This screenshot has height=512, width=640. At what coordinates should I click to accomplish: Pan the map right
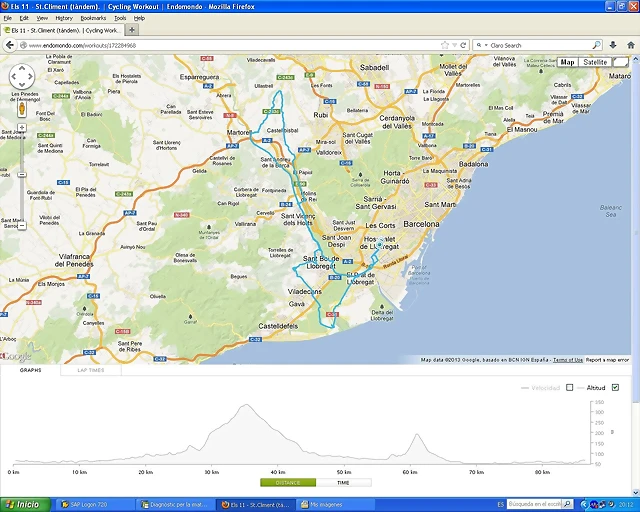coord(30,76)
